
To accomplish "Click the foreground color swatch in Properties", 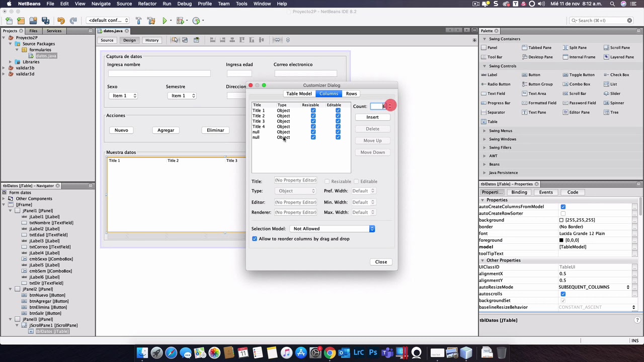I will click(561, 240).
